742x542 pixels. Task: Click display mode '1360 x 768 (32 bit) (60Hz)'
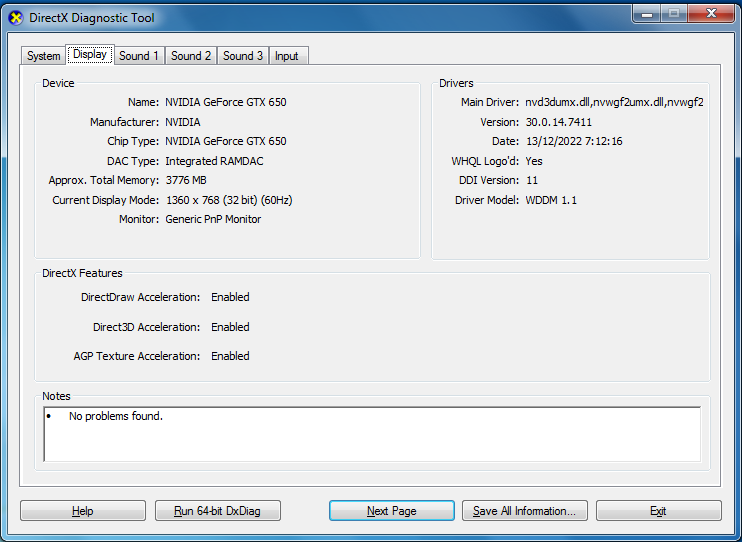coord(229,200)
